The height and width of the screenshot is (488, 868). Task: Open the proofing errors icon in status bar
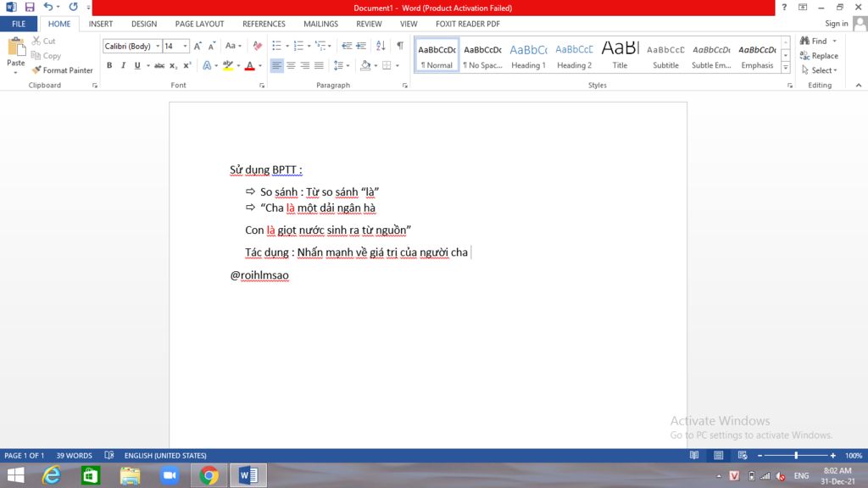pos(109,455)
